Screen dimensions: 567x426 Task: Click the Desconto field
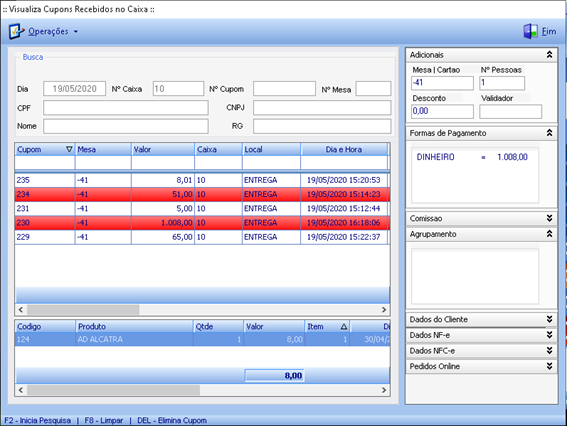click(442, 111)
